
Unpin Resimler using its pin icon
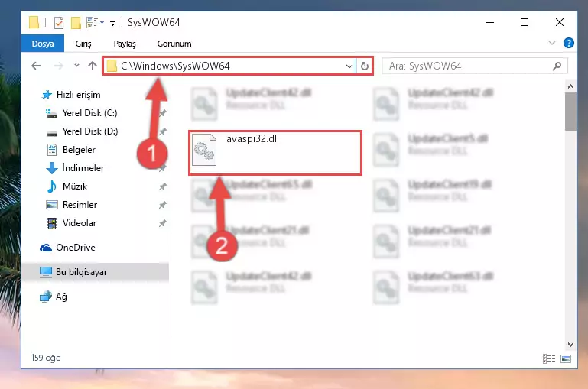pyautogui.click(x=162, y=205)
